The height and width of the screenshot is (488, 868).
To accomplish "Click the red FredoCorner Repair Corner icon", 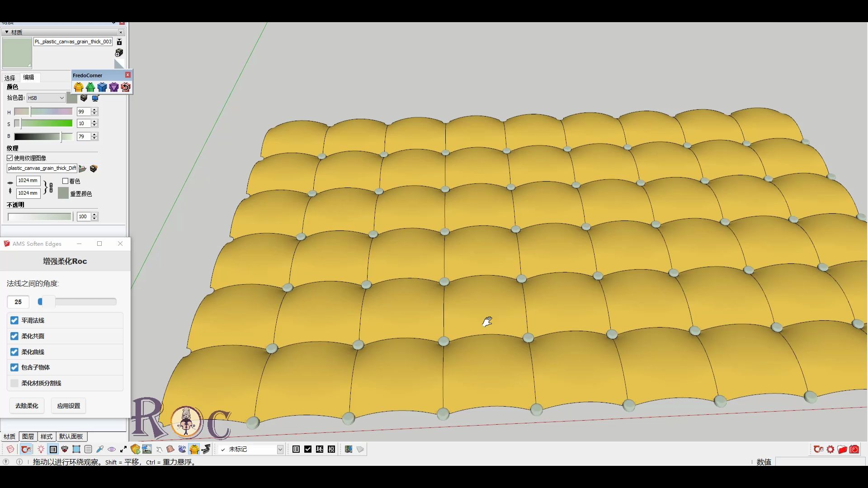I will pyautogui.click(x=126, y=87).
